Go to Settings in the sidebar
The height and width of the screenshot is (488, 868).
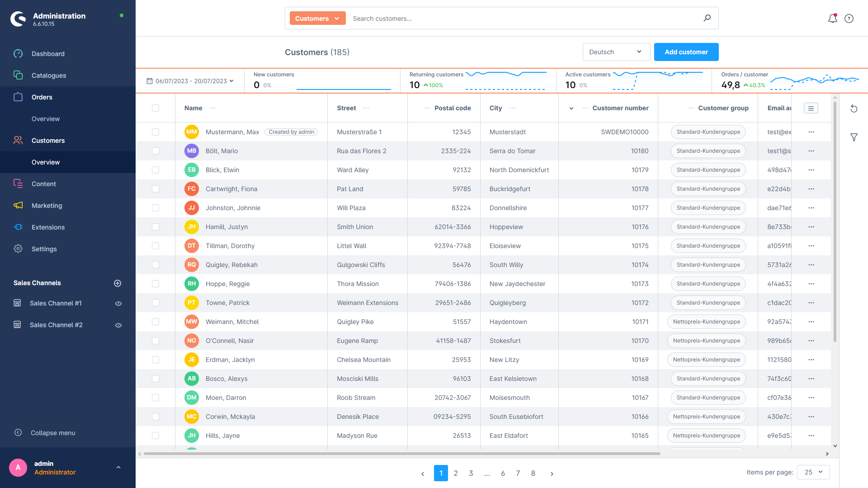point(44,249)
